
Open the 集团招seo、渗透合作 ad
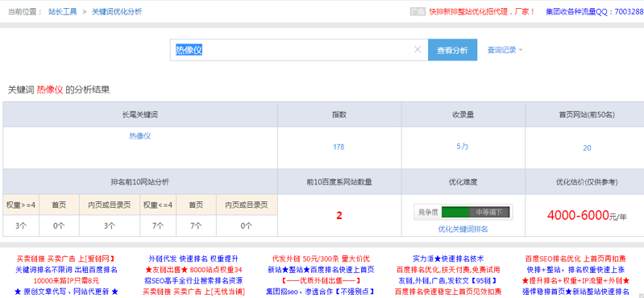point(321,292)
